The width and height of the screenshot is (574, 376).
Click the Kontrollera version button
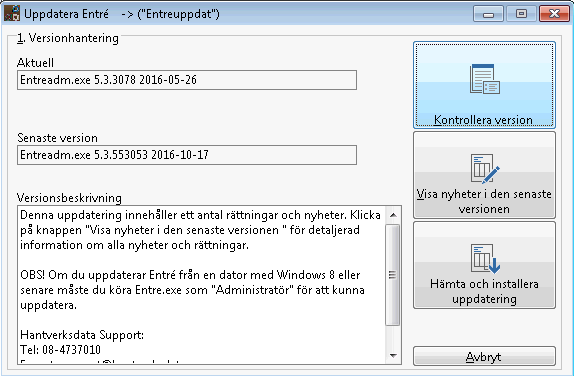[x=484, y=85]
